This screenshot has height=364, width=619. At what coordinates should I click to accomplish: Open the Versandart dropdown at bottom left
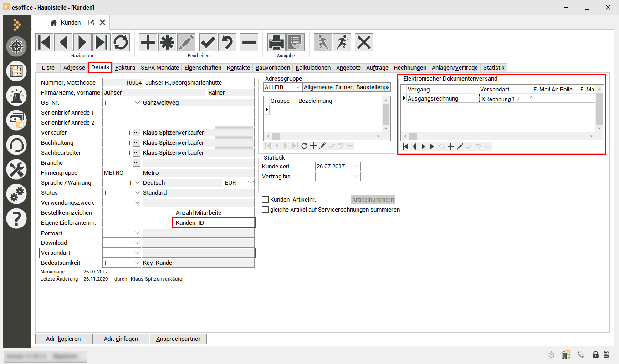pos(138,253)
